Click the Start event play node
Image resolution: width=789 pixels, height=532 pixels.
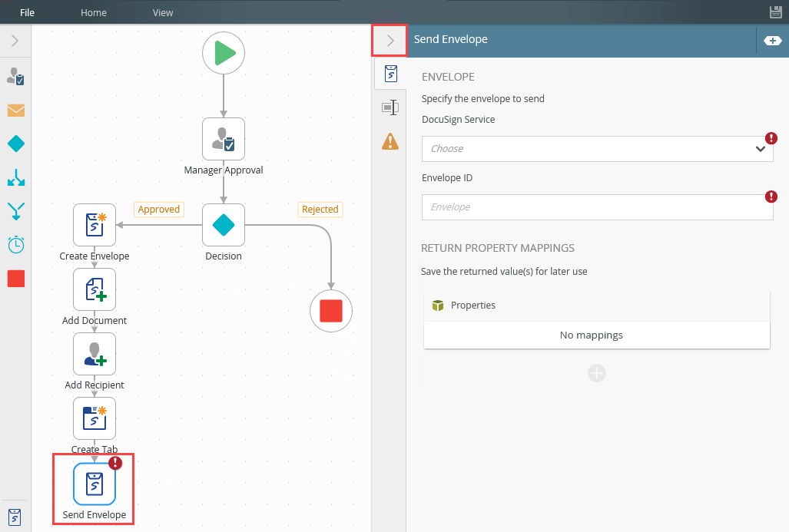coord(224,53)
